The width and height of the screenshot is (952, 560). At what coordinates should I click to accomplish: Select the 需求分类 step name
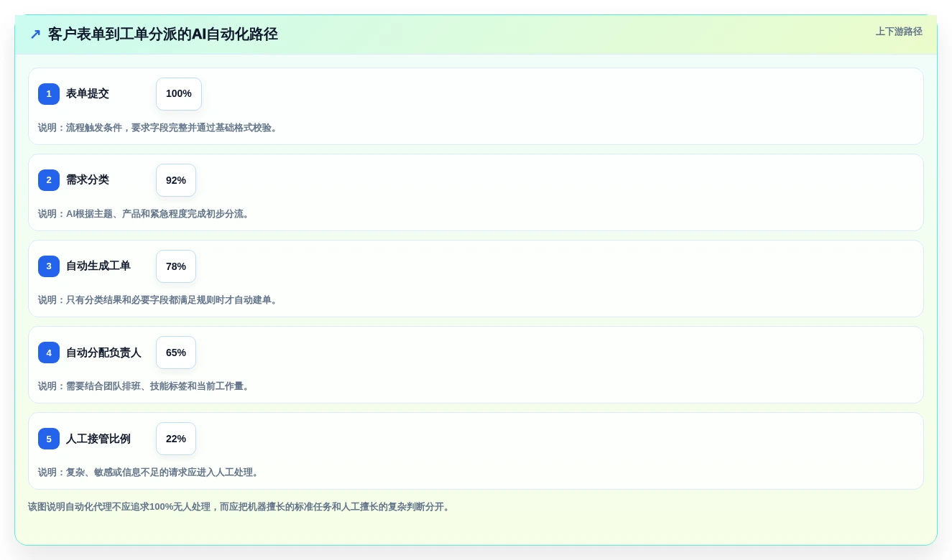coord(88,180)
